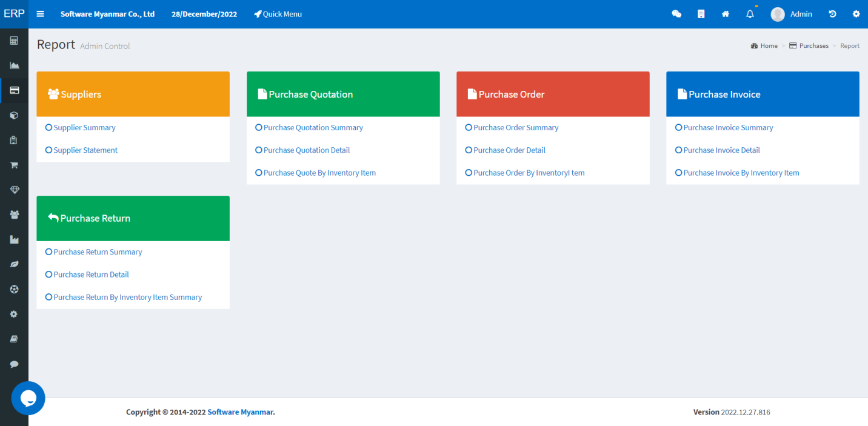This screenshot has height=426, width=868.
Task: Open the clipboard badge sidebar icon
Action: tap(14, 140)
